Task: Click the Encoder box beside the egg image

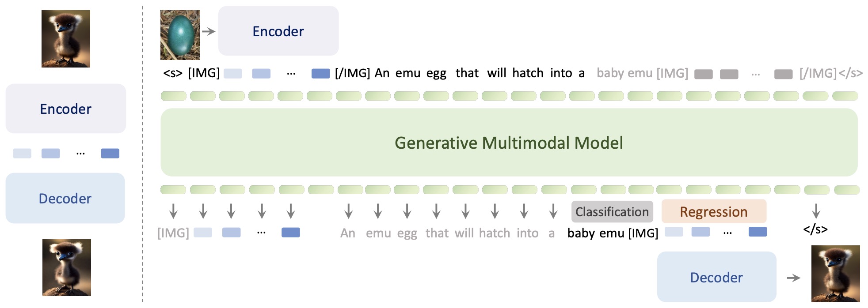Action: click(278, 31)
